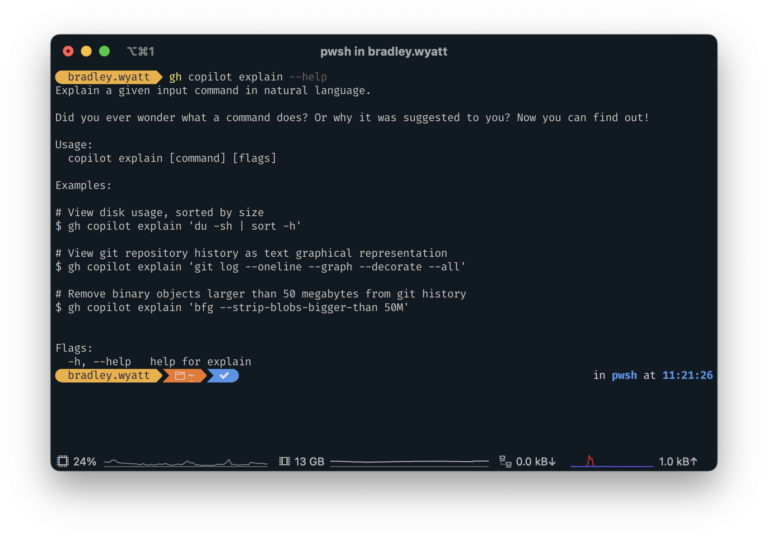Click the network activity graph with red spike
This screenshot has width=768, height=538.
pyautogui.click(x=612, y=461)
